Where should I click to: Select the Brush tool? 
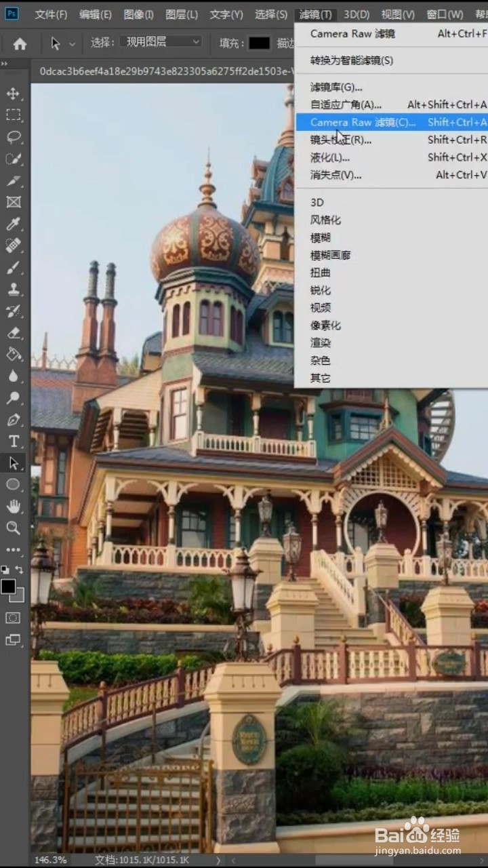(x=14, y=267)
